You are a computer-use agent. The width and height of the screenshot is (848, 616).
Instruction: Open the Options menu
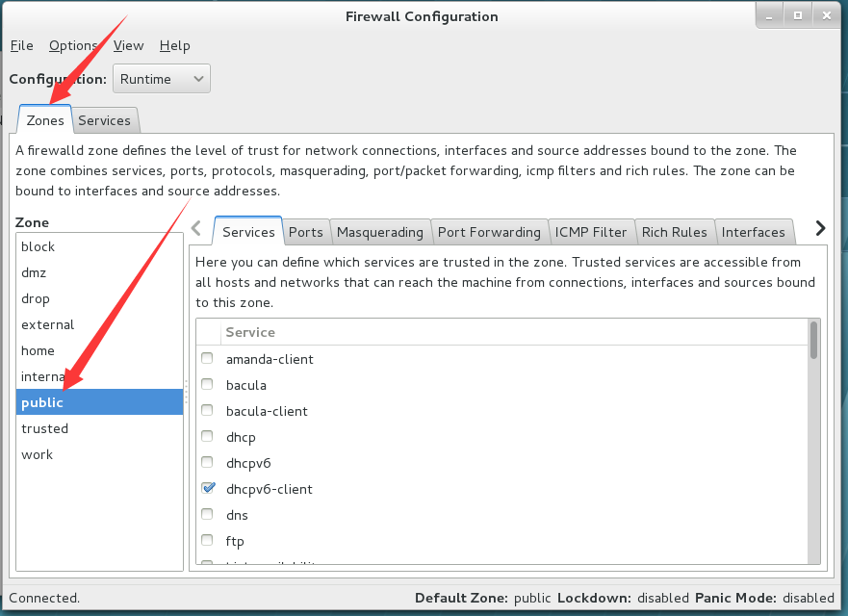[73, 46]
